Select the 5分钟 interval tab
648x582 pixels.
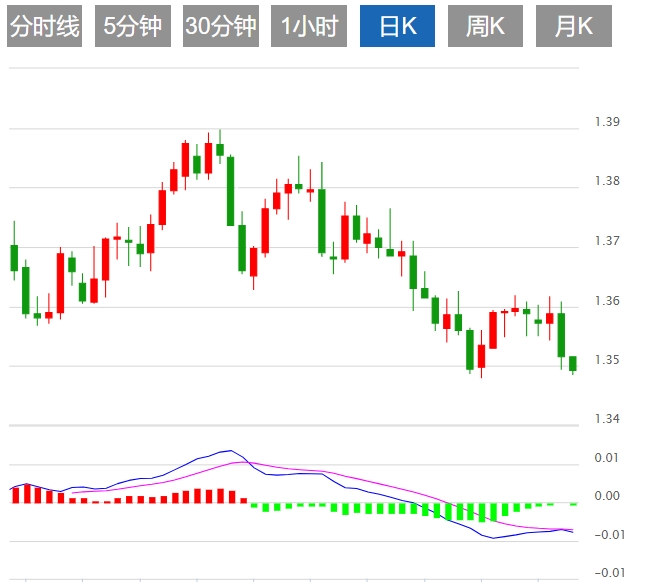point(133,26)
